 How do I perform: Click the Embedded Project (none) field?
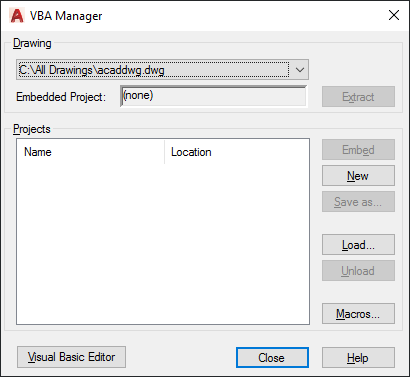pos(213,96)
